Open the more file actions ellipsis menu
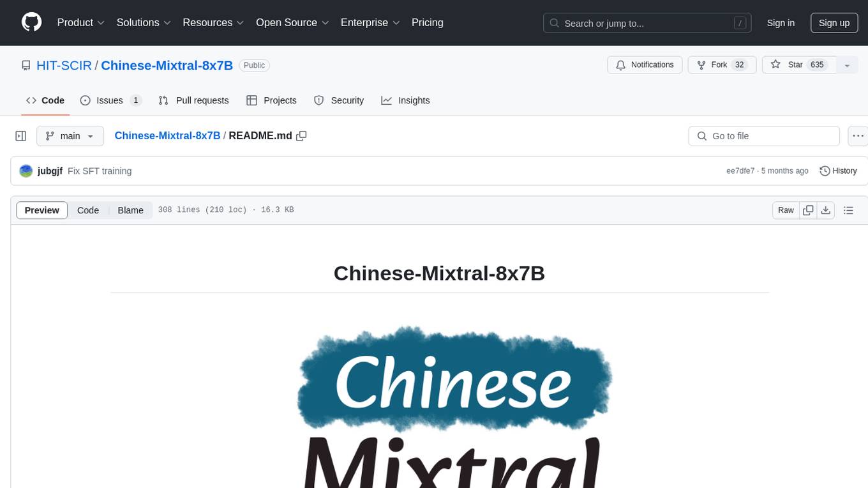The height and width of the screenshot is (488, 868). [x=858, y=136]
